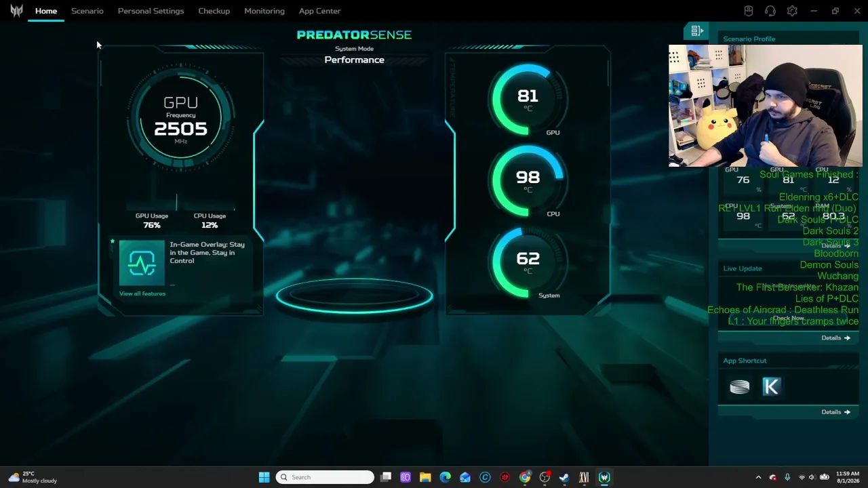Open the headset support icon

point(770,11)
